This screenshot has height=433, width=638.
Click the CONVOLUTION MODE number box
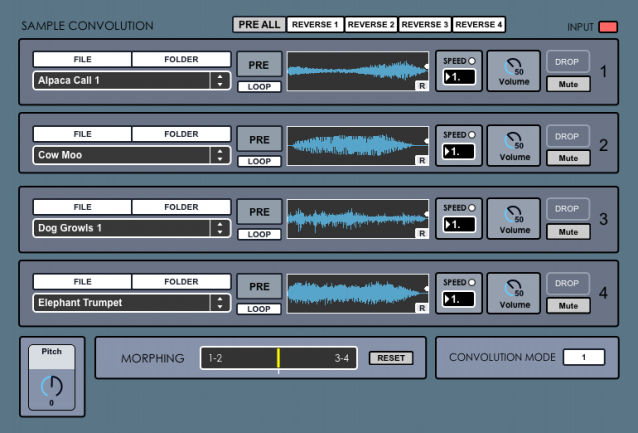[584, 357]
